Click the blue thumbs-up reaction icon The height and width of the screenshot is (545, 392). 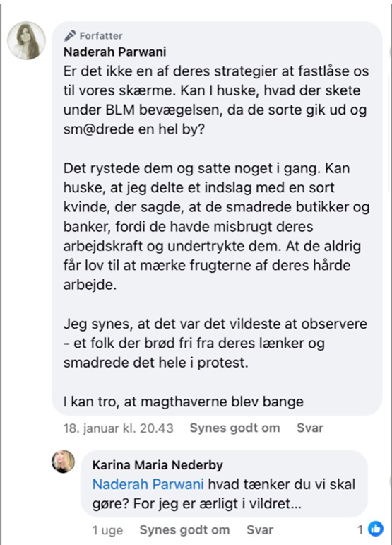[376, 529]
